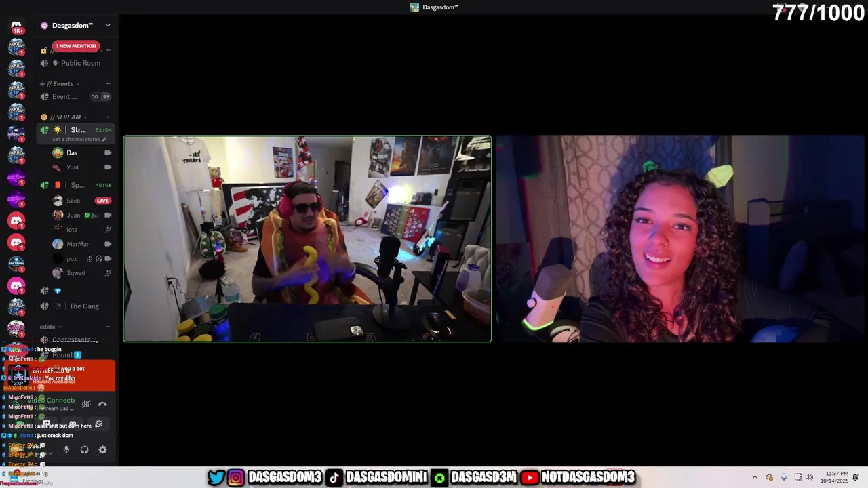Click muted microphone icon in Sqwad row
This screenshot has height=488, width=868.
coord(108,273)
